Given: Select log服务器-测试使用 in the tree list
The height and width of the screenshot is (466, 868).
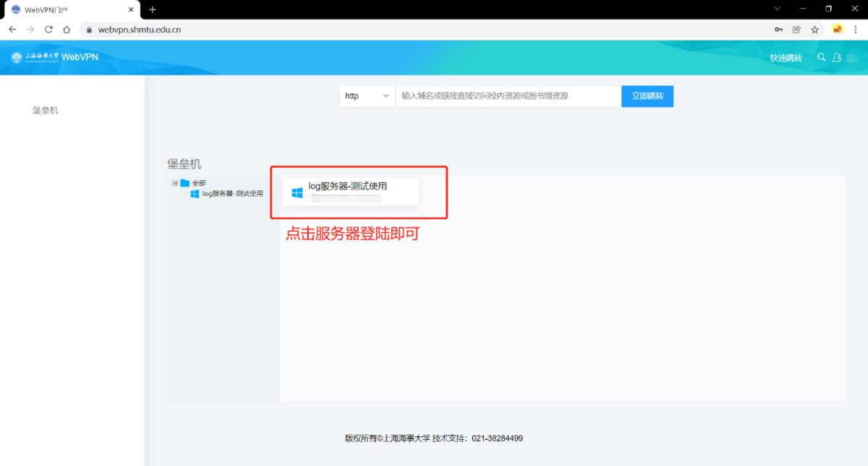Looking at the screenshot, I should click(x=231, y=194).
